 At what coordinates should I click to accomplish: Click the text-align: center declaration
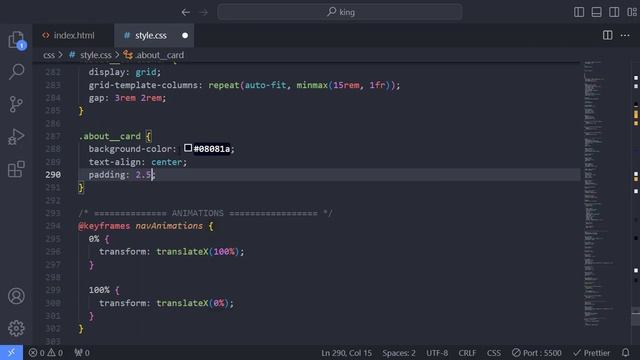(138, 162)
